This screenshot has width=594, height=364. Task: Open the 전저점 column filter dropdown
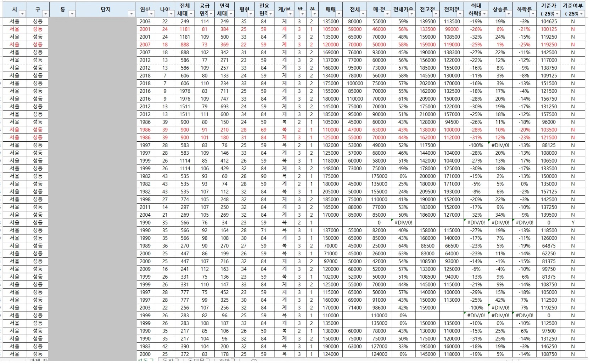tap(460, 14)
